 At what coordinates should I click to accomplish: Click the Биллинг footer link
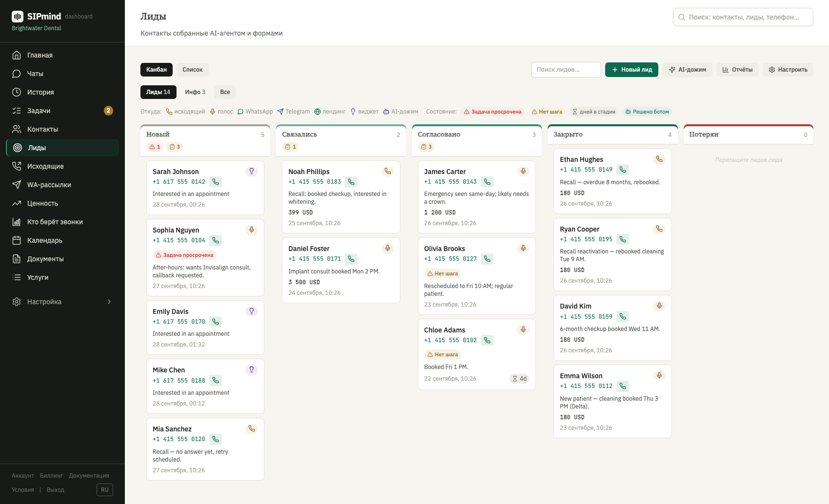(x=51, y=476)
